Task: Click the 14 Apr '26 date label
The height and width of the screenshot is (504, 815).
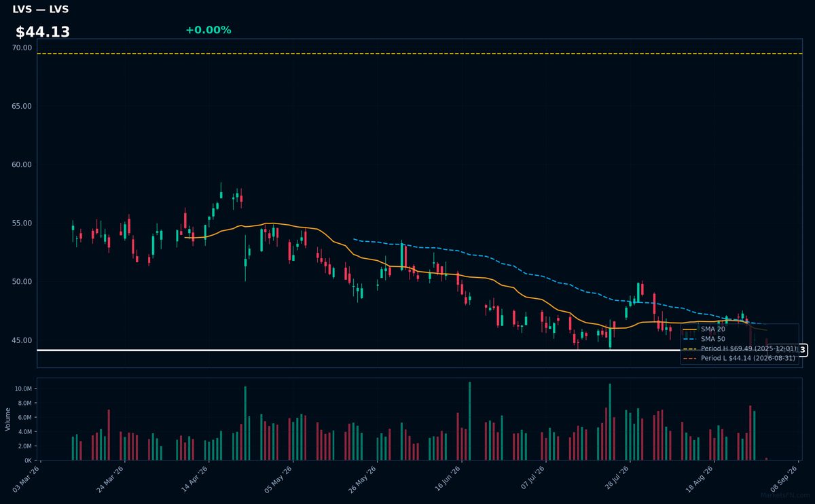Action: [x=196, y=478]
